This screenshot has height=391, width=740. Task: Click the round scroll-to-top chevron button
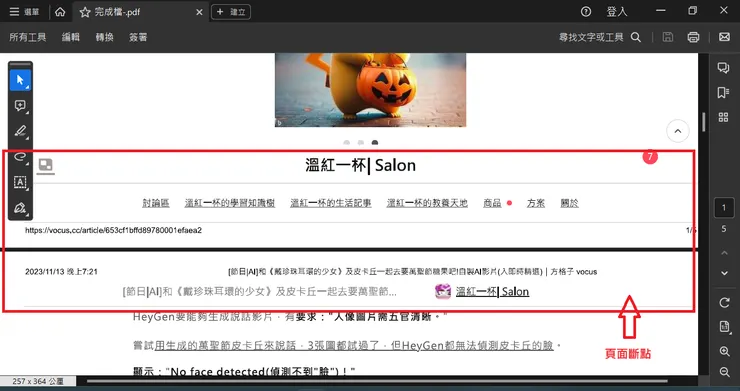point(678,131)
